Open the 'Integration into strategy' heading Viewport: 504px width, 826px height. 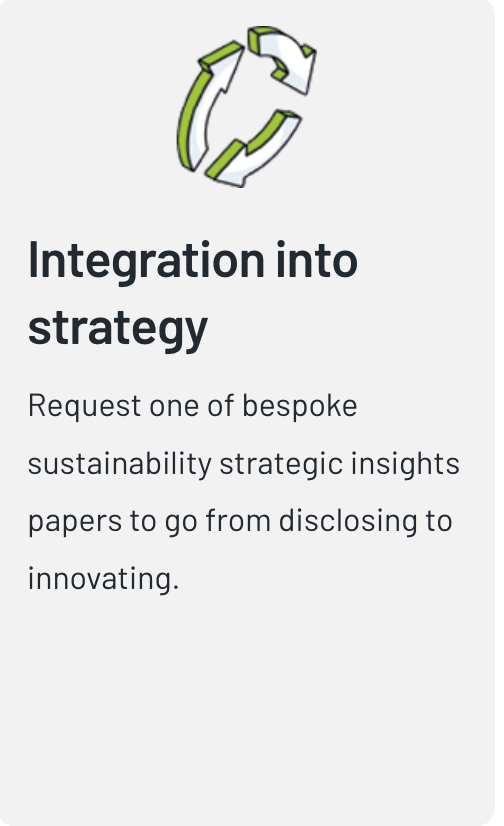coord(193,293)
